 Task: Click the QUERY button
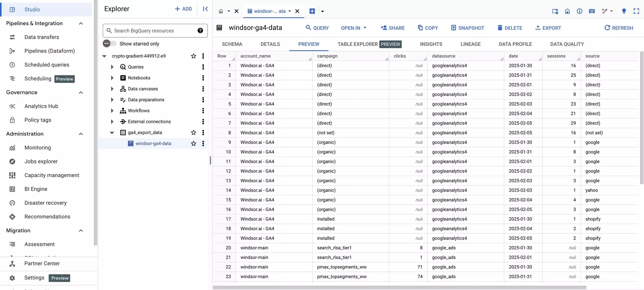tap(317, 28)
